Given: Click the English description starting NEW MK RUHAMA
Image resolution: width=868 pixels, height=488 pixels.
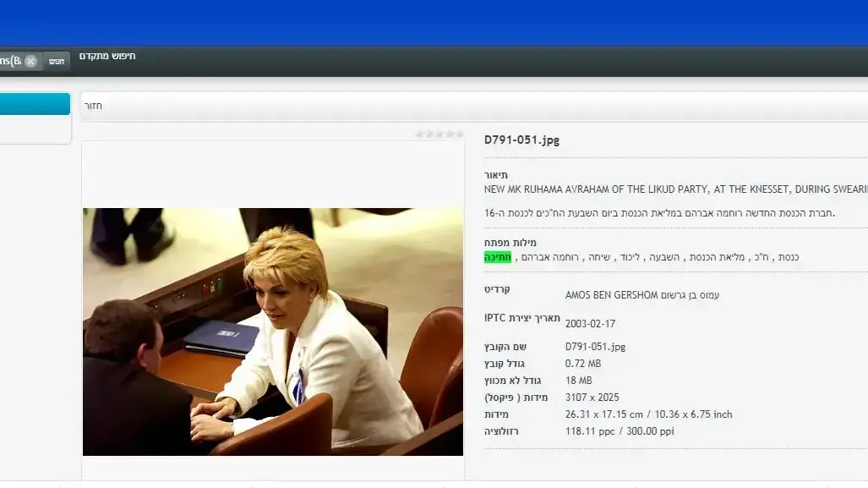Looking at the screenshot, I should coord(676,189).
